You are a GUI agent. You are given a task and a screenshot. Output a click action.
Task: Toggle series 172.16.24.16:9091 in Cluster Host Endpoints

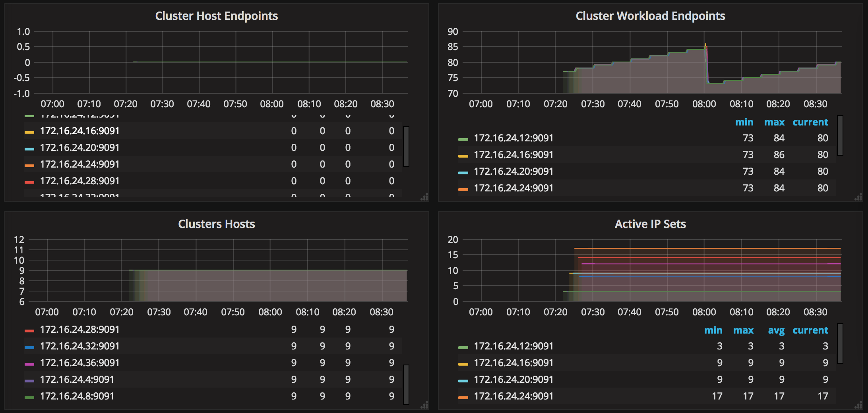[x=80, y=131]
